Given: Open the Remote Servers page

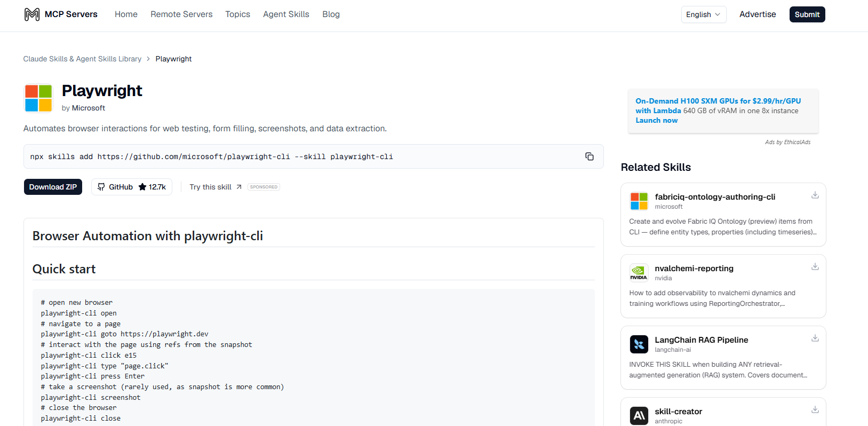Looking at the screenshot, I should (181, 14).
